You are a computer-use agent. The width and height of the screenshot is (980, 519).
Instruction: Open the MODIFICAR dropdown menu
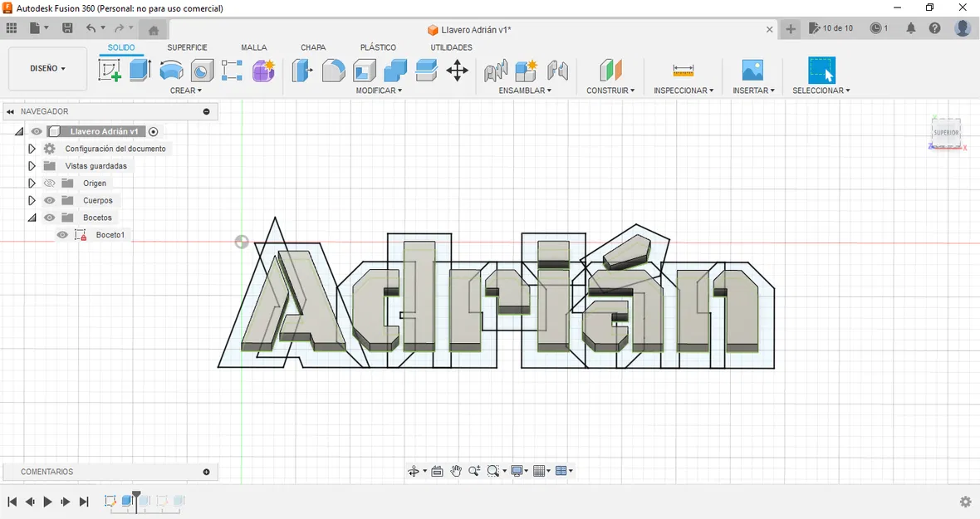pyautogui.click(x=379, y=91)
